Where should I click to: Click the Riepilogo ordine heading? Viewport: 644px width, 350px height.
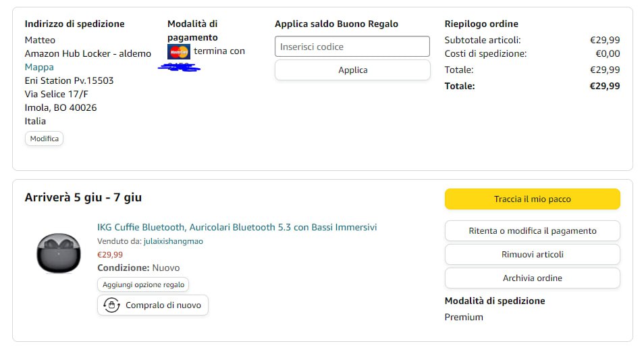(481, 24)
